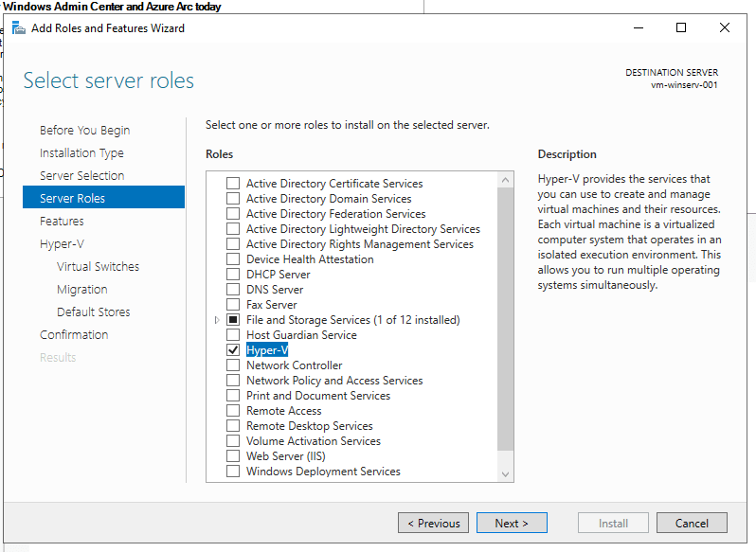Open the Migration step

82,290
